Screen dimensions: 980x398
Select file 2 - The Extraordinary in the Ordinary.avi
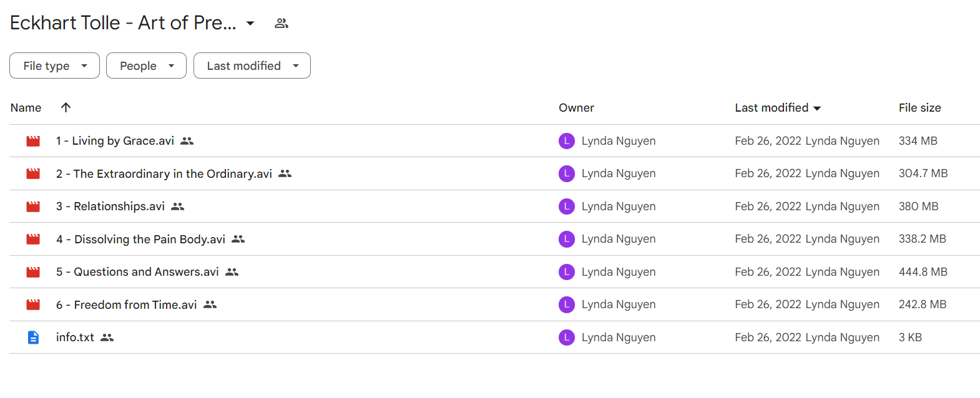click(x=164, y=173)
